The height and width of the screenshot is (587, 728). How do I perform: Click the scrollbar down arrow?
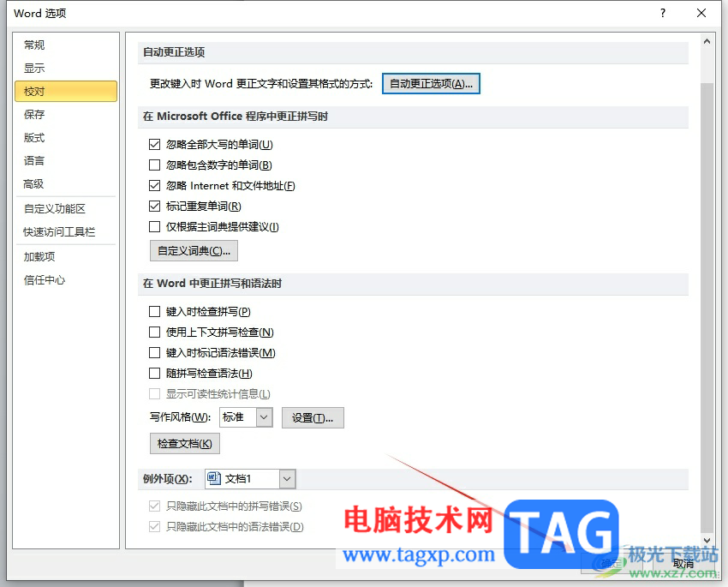[x=707, y=541]
